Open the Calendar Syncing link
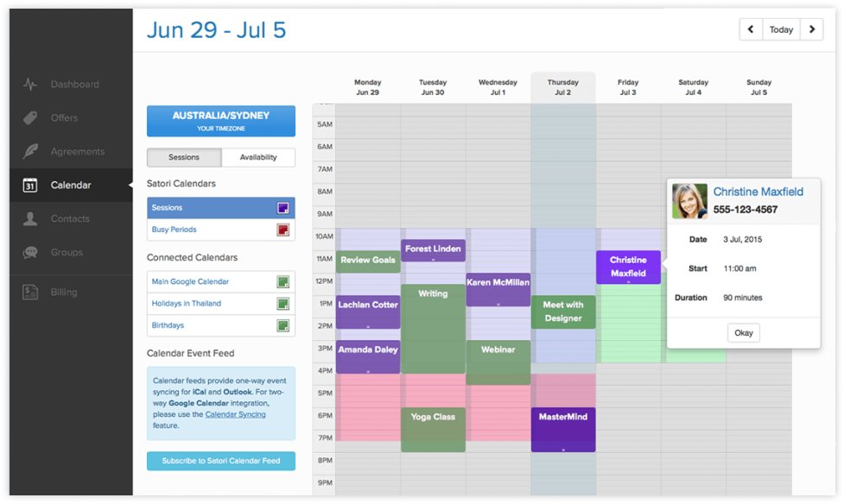Image resolution: width=844 pixels, height=504 pixels. click(x=235, y=414)
